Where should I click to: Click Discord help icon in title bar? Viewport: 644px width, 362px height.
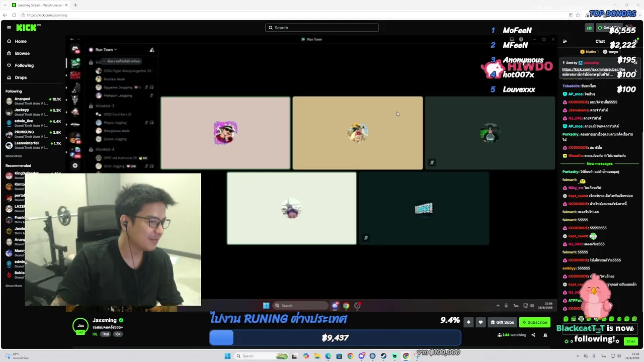[521, 39]
